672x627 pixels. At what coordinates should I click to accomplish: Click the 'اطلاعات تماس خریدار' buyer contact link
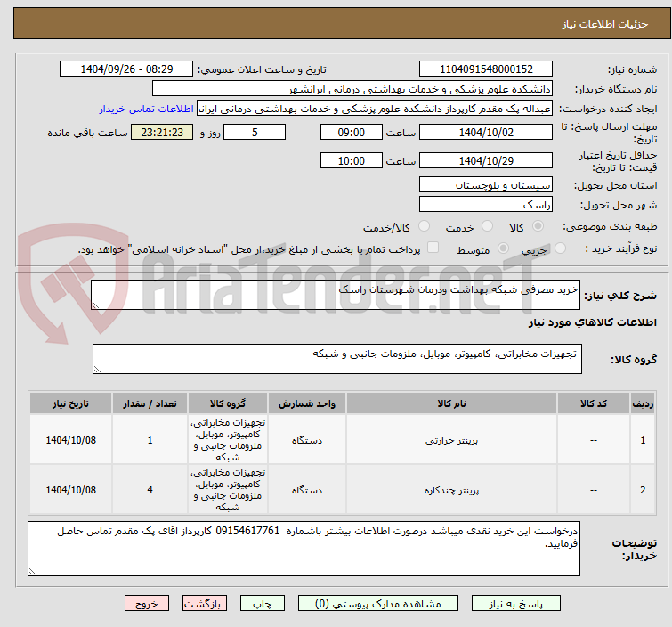pos(146,109)
